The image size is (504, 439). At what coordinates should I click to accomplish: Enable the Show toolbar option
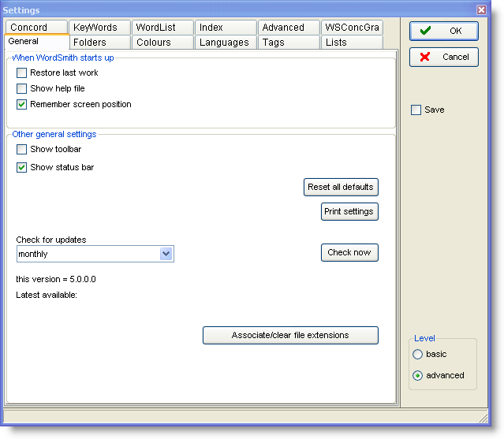(21, 149)
